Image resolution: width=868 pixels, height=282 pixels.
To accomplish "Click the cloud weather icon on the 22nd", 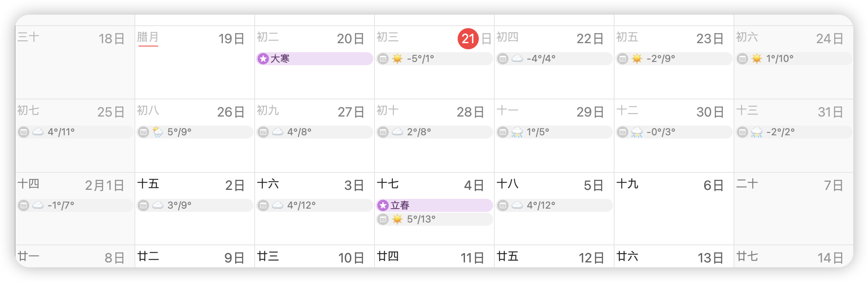I will click(x=517, y=59).
